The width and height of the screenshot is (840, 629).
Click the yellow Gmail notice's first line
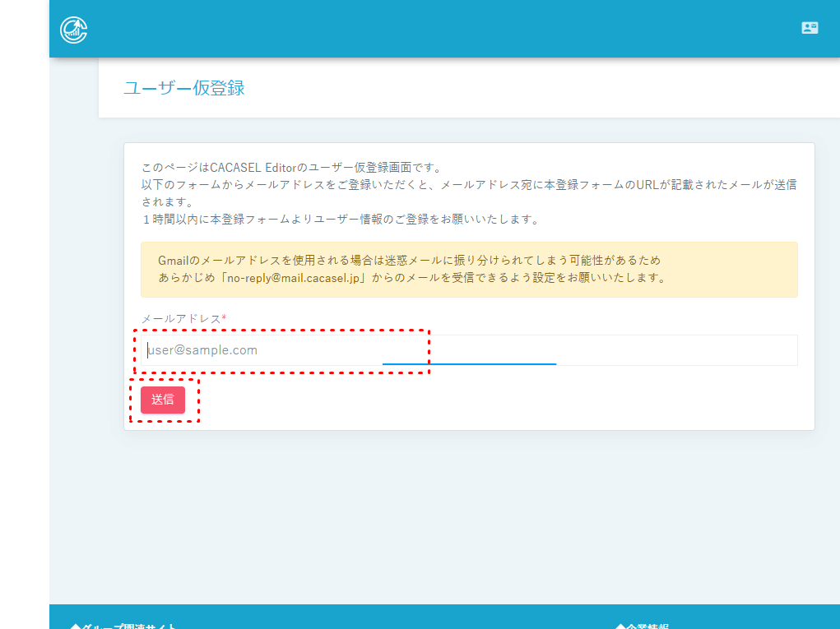tap(409, 260)
